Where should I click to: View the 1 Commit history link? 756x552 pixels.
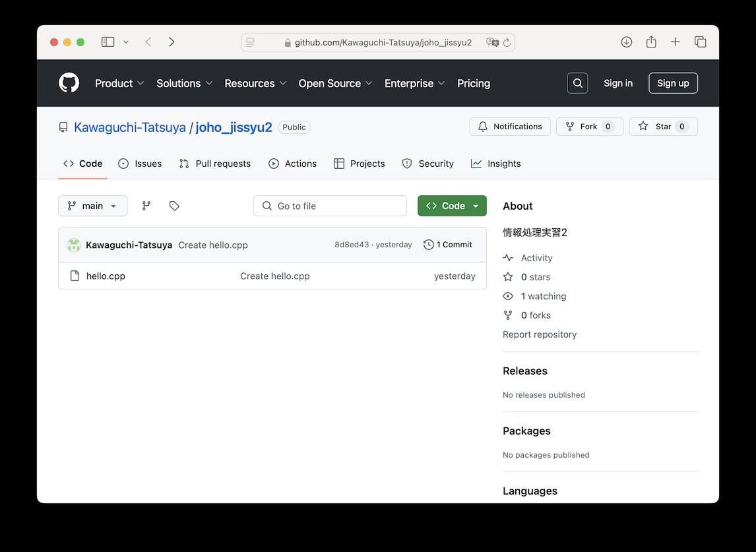[x=448, y=245]
